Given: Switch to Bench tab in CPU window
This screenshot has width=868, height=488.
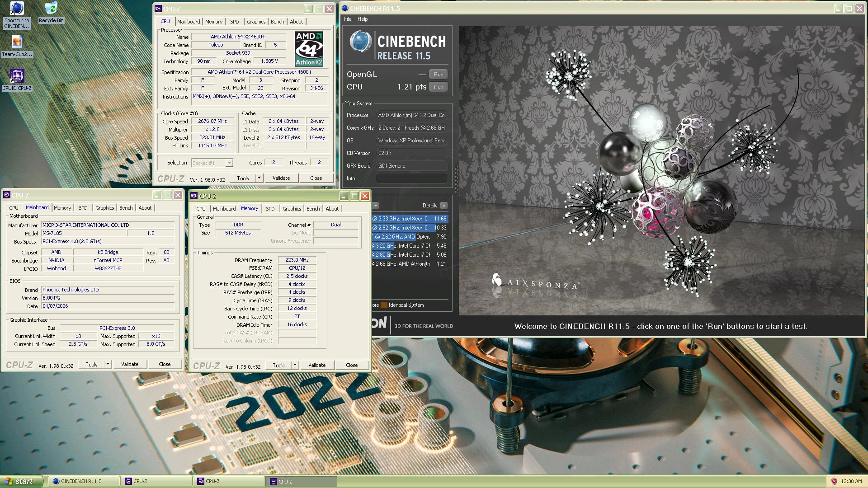Looking at the screenshot, I should pyautogui.click(x=278, y=22).
